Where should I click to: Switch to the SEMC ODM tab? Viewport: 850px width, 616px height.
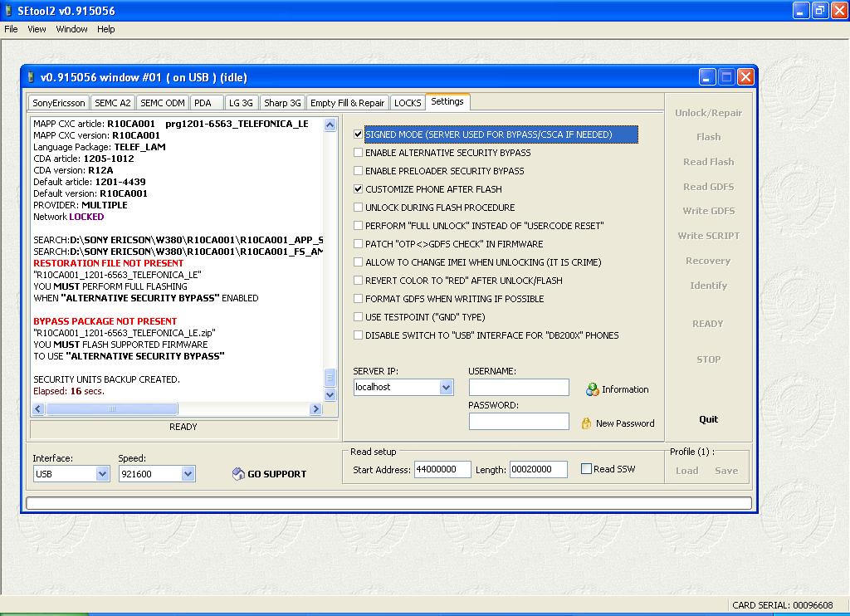tap(163, 103)
